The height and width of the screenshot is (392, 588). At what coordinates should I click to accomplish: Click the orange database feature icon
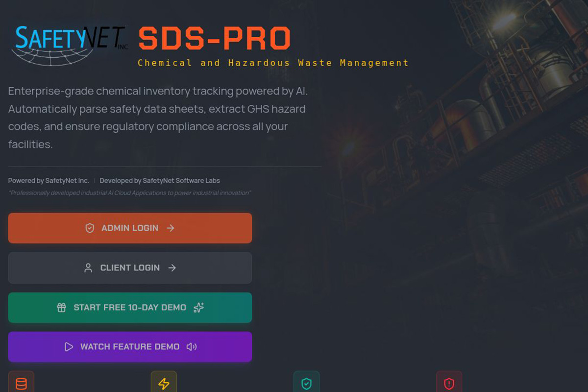coord(21,383)
